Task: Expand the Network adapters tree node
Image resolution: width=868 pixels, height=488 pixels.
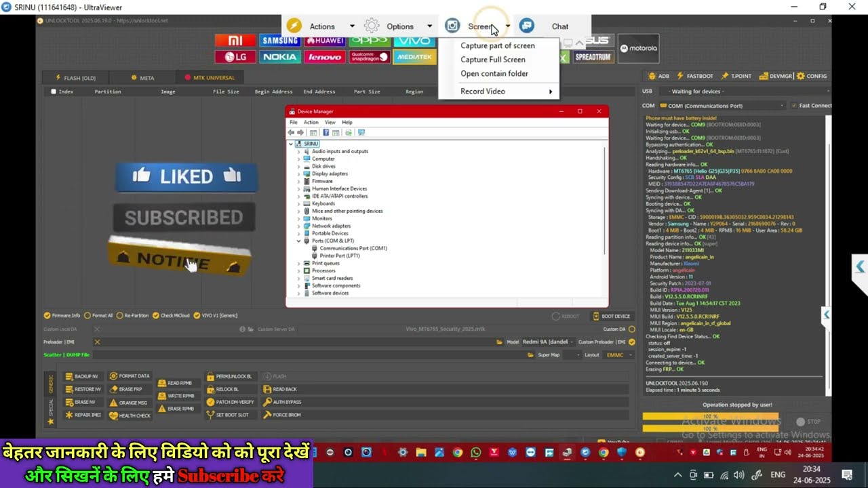Action: coord(298,226)
